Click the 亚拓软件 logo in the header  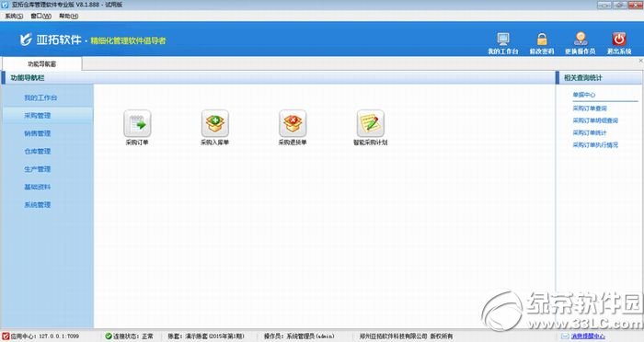point(51,40)
